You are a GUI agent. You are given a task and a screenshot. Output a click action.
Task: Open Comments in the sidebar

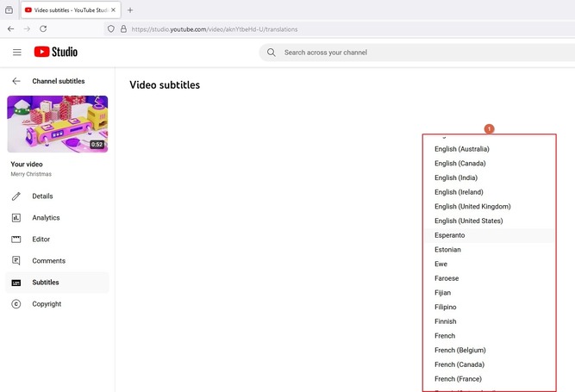(x=57, y=261)
